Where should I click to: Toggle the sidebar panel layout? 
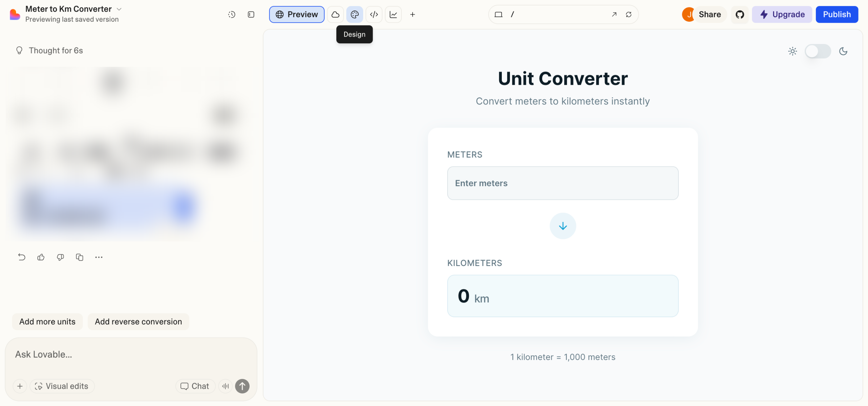click(x=251, y=15)
